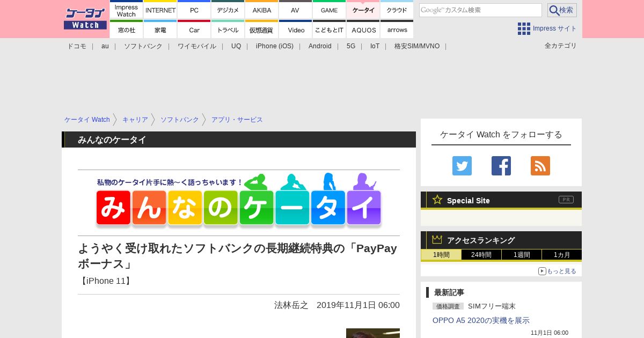Click the PR badge in Special Site

[x=566, y=200]
